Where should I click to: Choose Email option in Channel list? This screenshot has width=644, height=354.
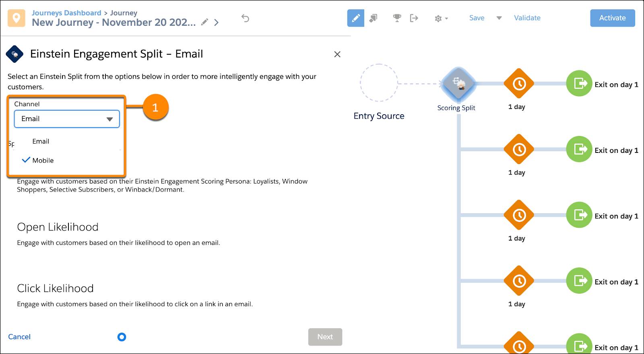pos(41,141)
